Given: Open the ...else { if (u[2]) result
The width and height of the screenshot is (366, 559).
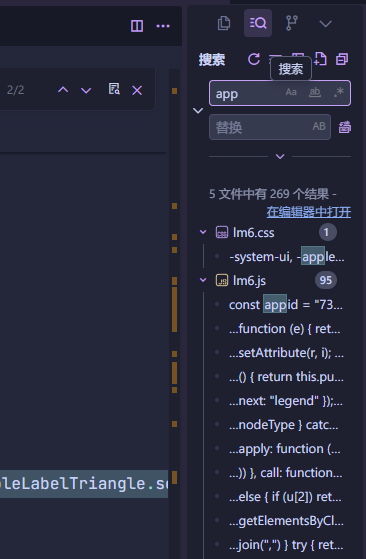Looking at the screenshot, I should pyautogui.click(x=285, y=497).
